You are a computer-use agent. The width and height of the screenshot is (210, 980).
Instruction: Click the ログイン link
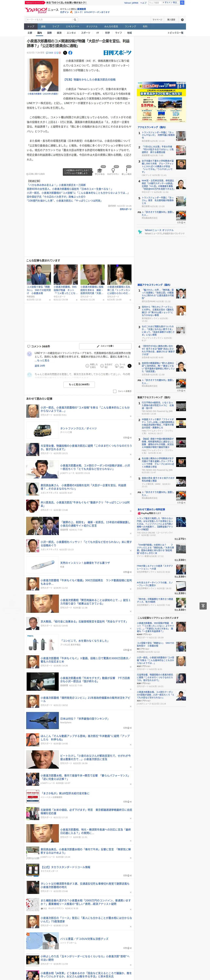64,12
